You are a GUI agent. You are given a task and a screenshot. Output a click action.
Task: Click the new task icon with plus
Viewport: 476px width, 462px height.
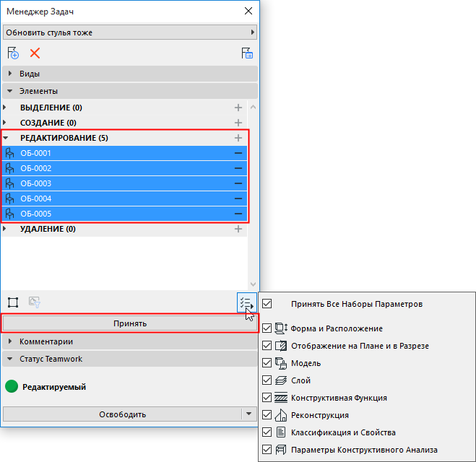(x=13, y=53)
